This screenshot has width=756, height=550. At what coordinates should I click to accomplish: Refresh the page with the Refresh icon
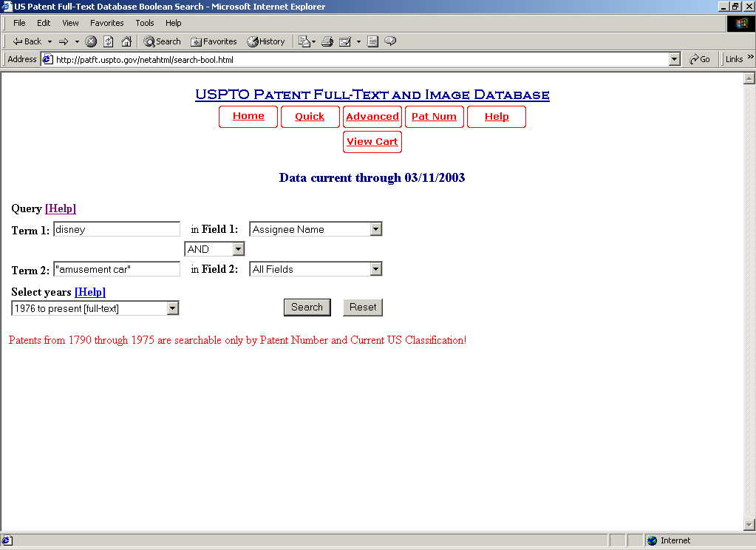[109, 41]
